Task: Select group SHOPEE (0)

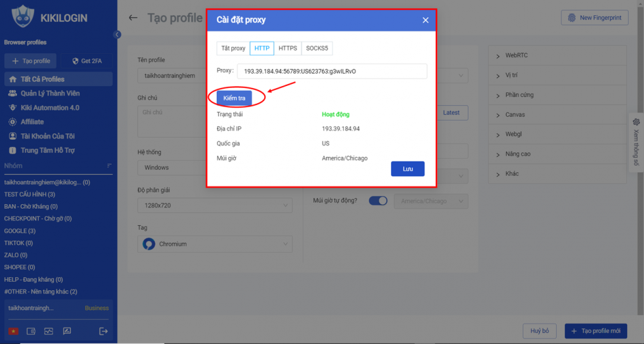Action: coord(19,267)
